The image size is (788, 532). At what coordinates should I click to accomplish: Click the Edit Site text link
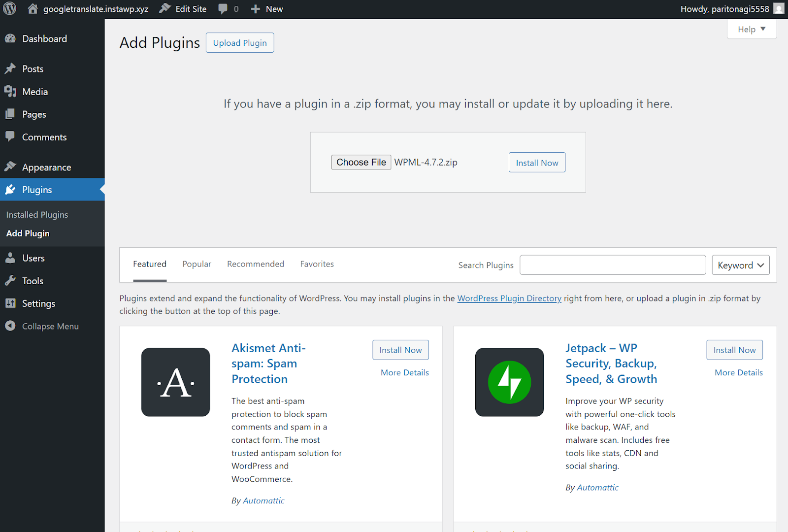[x=191, y=9]
